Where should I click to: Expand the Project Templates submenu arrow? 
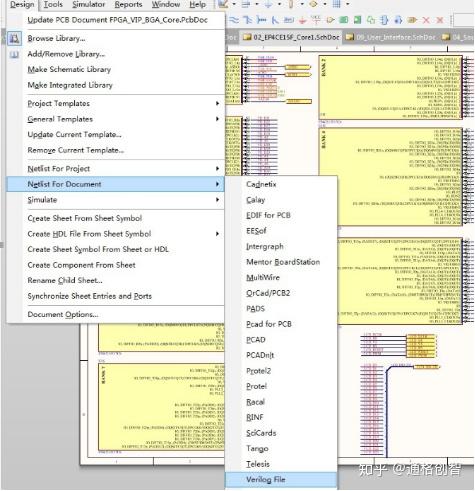coord(217,104)
